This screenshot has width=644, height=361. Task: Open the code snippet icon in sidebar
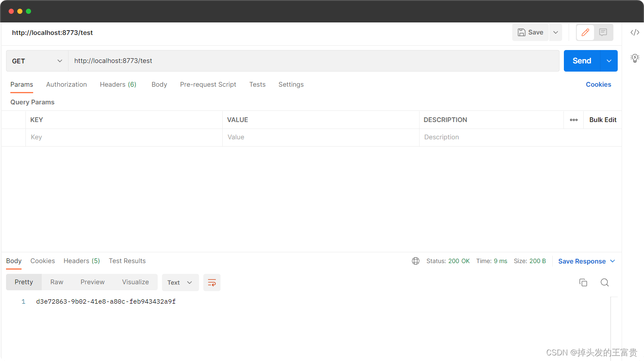[635, 32]
